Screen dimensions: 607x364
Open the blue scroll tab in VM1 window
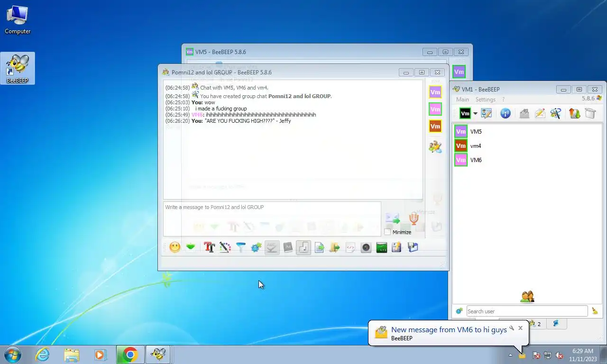pyautogui.click(x=556, y=324)
